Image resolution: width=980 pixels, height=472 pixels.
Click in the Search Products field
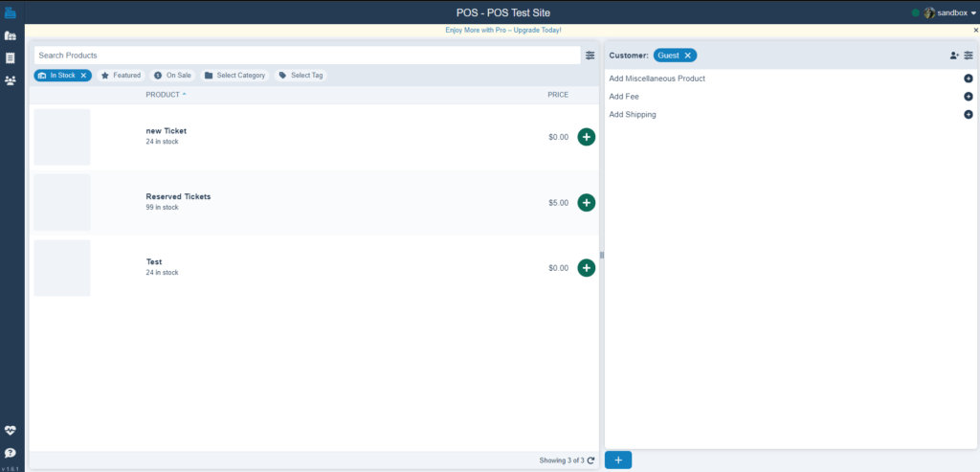click(306, 56)
